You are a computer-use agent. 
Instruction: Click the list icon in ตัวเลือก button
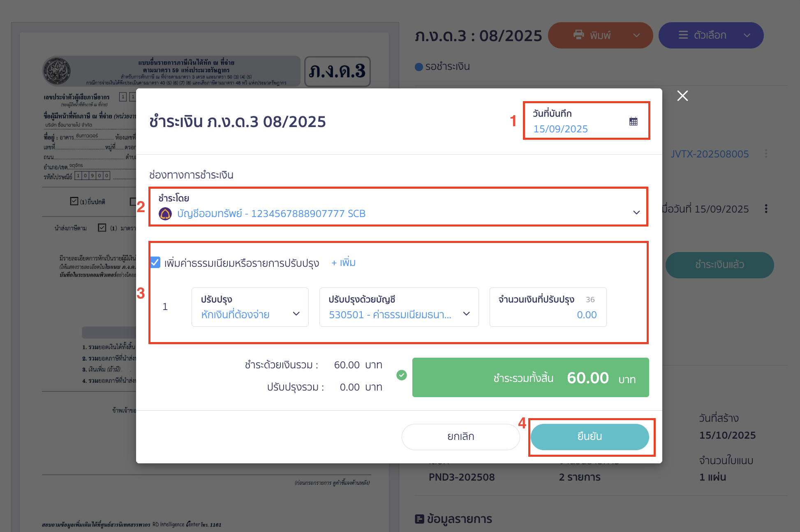point(683,35)
